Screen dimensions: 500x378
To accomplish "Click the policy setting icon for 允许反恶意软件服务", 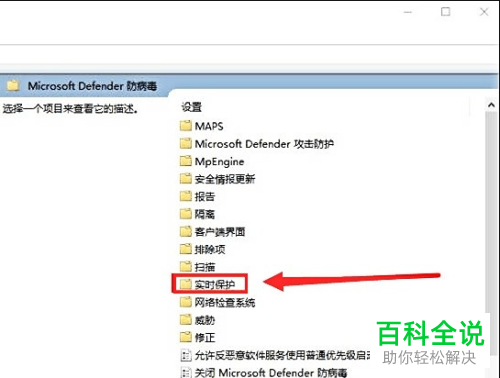I will pyautogui.click(x=186, y=355).
